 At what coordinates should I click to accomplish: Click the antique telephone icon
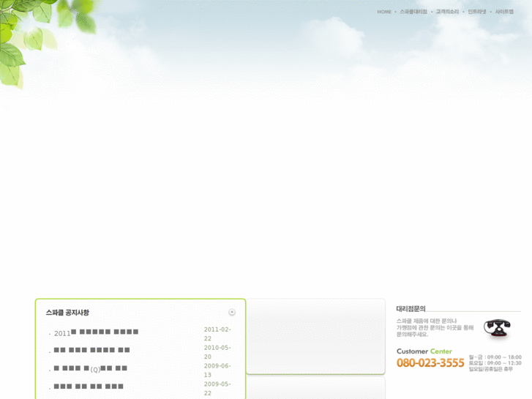(497, 328)
